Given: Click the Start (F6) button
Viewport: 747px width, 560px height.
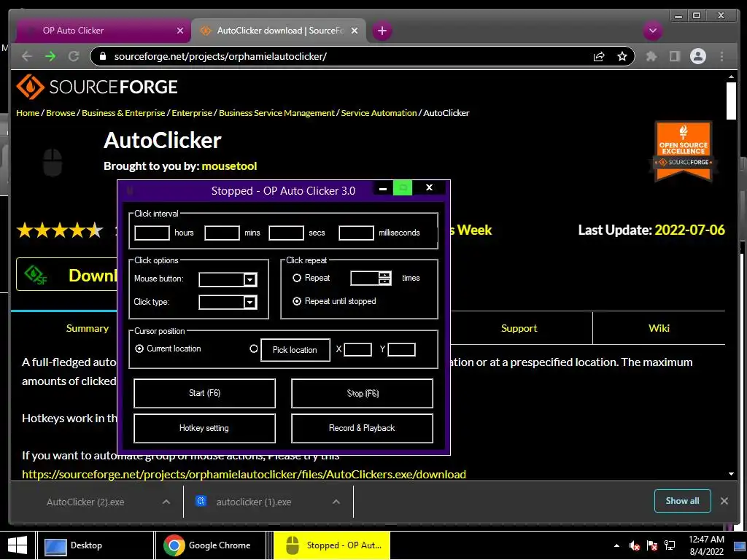Looking at the screenshot, I should tap(205, 393).
